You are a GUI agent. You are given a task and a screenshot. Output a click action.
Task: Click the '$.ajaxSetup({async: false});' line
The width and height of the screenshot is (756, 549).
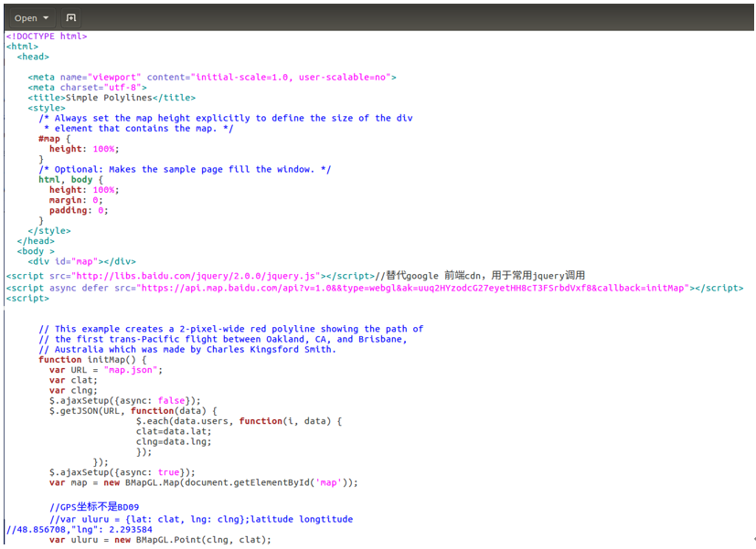click(124, 401)
